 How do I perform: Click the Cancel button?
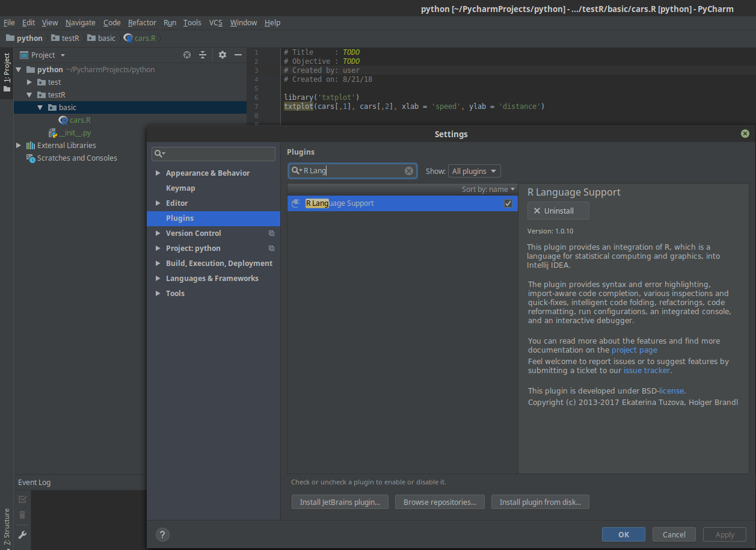[x=674, y=534]
